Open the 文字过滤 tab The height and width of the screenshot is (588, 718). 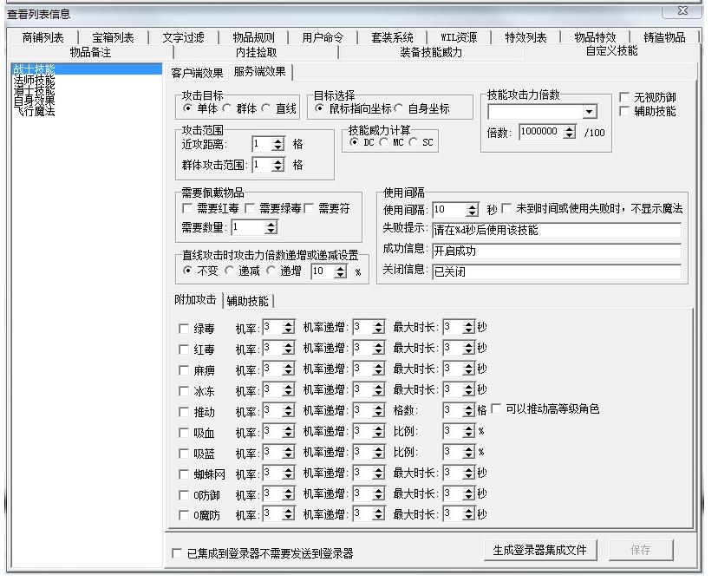coord(184,37)
